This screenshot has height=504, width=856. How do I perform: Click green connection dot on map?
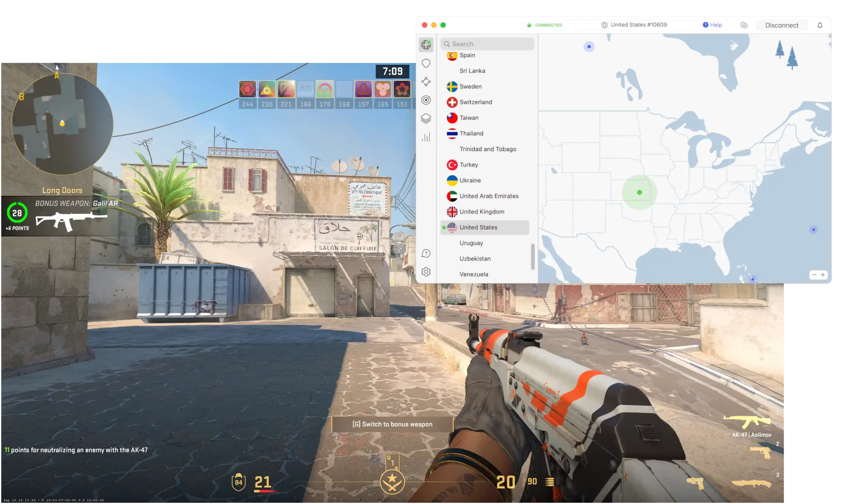[639, 192]
